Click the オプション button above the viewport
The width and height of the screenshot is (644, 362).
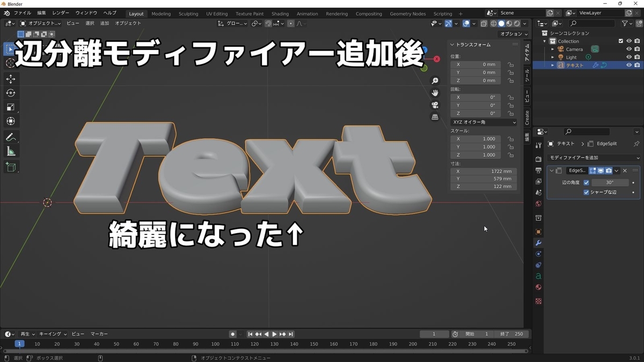click(513, 33)
